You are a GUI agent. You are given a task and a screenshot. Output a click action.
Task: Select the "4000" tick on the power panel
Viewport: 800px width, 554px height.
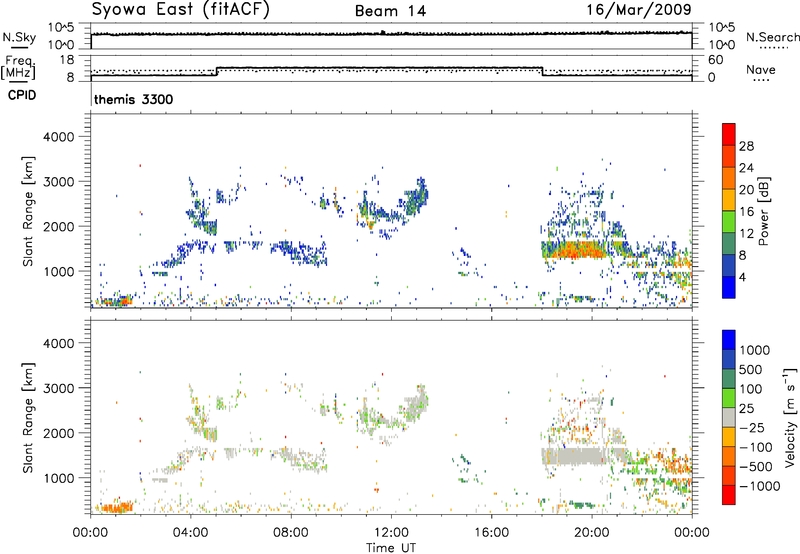pyautogui.click(x=59, y=137)
